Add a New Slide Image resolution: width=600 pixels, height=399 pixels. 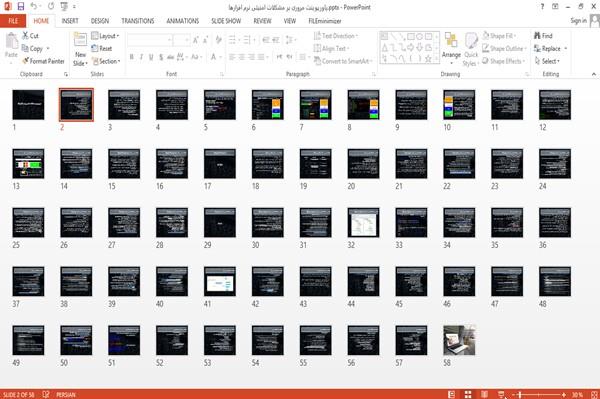click(x=80, y=50)
